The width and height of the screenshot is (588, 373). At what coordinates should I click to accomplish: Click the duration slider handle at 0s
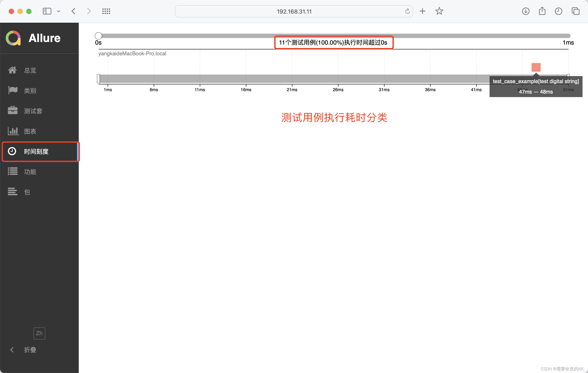(x=98, y=36)
